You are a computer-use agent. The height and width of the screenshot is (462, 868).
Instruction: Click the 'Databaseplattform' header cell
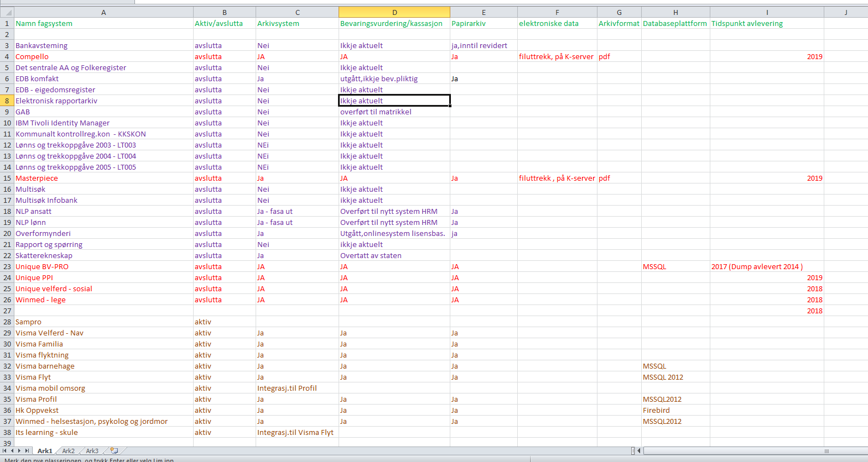[x=675, y=23]
